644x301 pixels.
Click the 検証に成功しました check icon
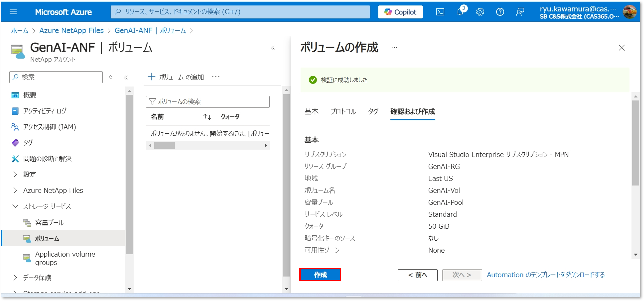coord(313,80)
